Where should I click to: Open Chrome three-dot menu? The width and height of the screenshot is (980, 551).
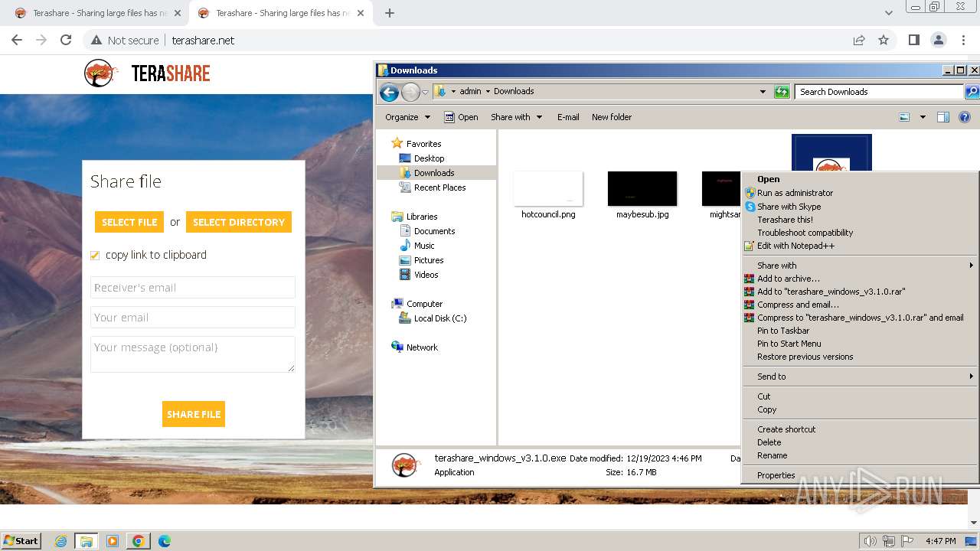click(x=962, y=40)
